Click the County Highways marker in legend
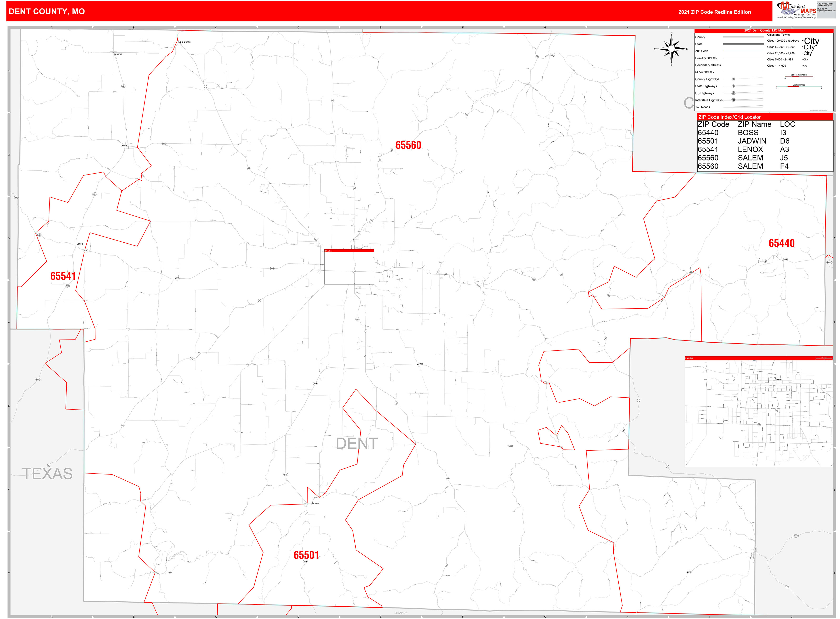Viewport: 840px width, 619px height. coord(734,79)
